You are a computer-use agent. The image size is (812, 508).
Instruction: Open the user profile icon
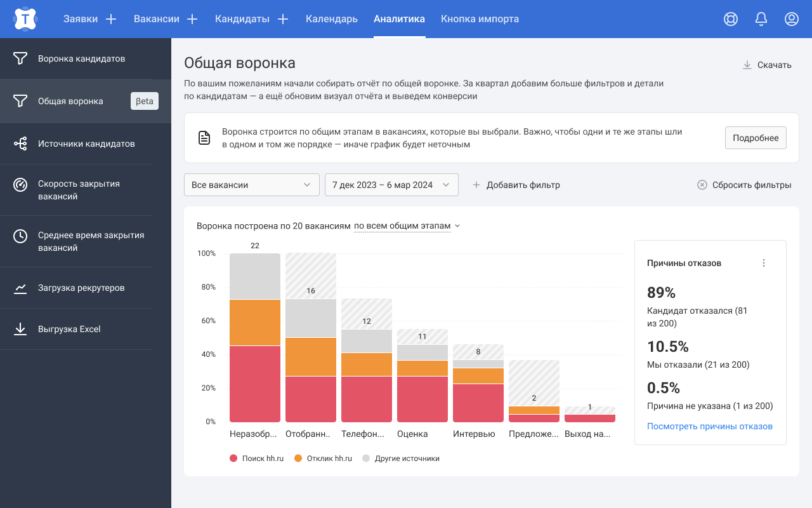click(x=792, y=19)
